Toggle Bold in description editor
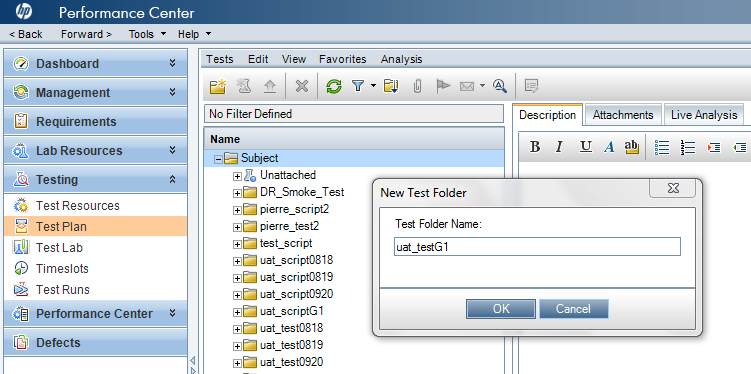751x374 pixels. [535, 147]
